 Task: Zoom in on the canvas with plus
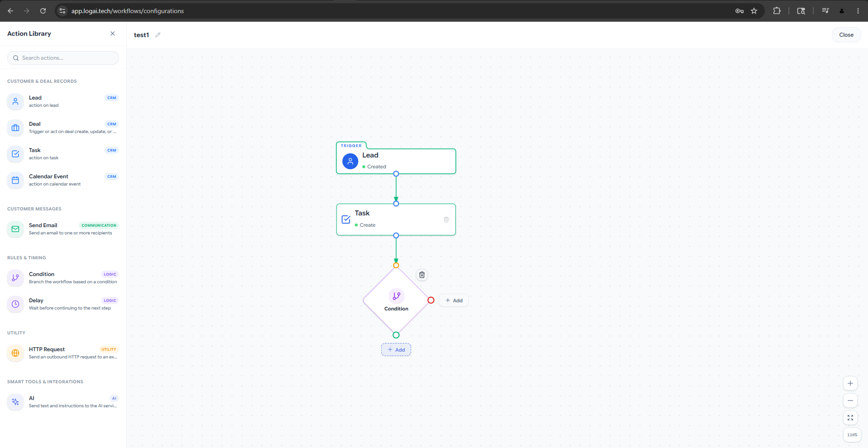point(850,383)
